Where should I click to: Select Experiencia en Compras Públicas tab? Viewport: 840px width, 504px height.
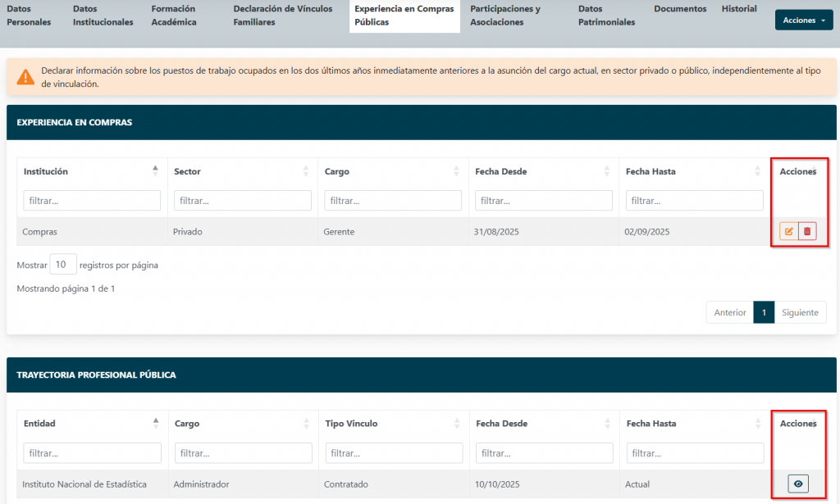(x=404, y=16)
